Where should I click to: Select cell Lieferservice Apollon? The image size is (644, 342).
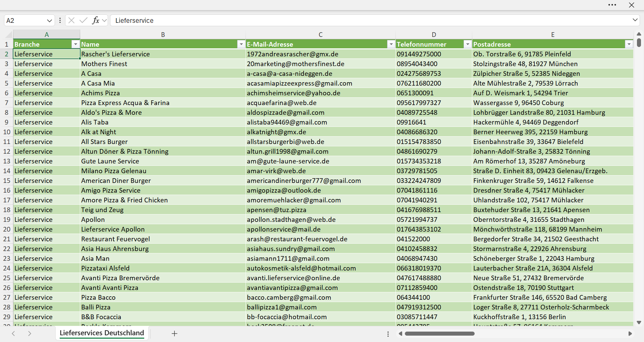pyautogui.click(x=163, y=229)
